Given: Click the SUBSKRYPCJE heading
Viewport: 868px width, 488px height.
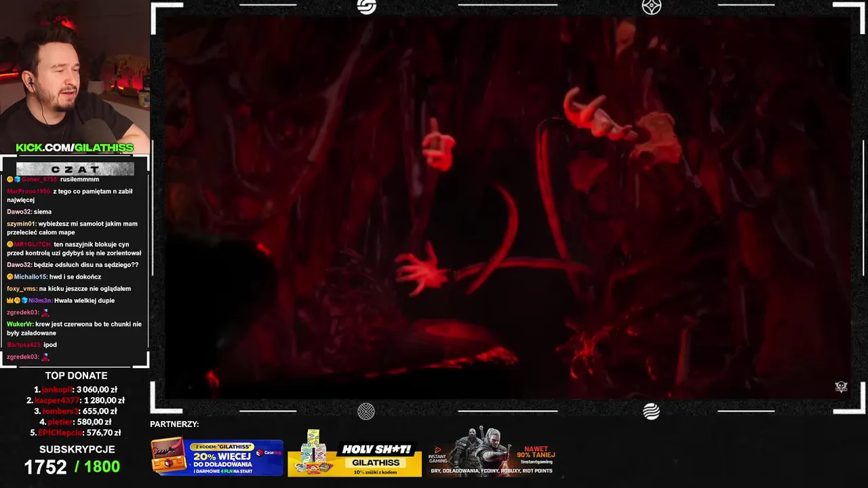Looking at the screenshot, I should point(77,449).
